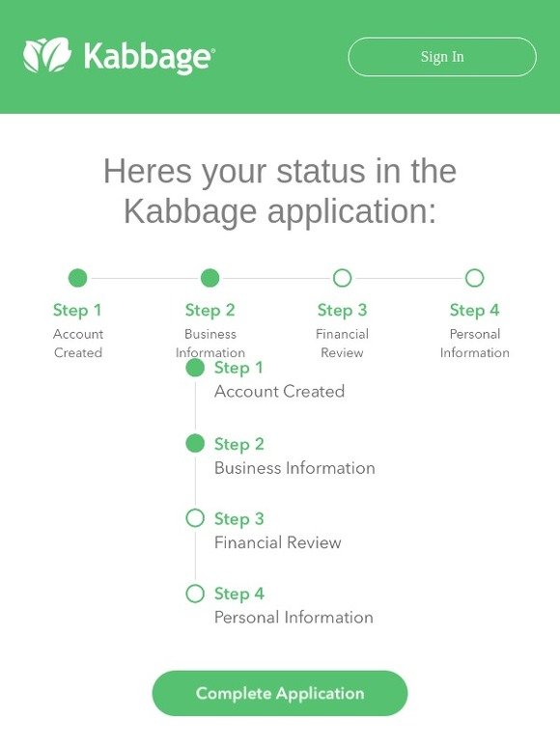The width and height of the screenshot is (560, 747).
Task: Click the Complete Application button
Action: coord(280,693)
